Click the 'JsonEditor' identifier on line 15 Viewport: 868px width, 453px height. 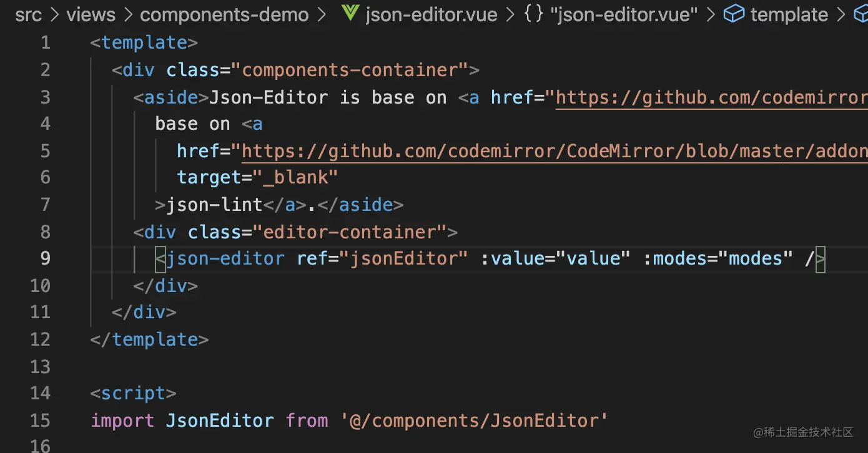220,421
